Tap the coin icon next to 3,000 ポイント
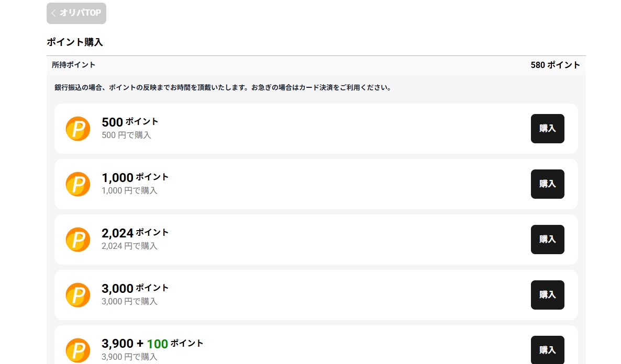 tap(78, 295)
